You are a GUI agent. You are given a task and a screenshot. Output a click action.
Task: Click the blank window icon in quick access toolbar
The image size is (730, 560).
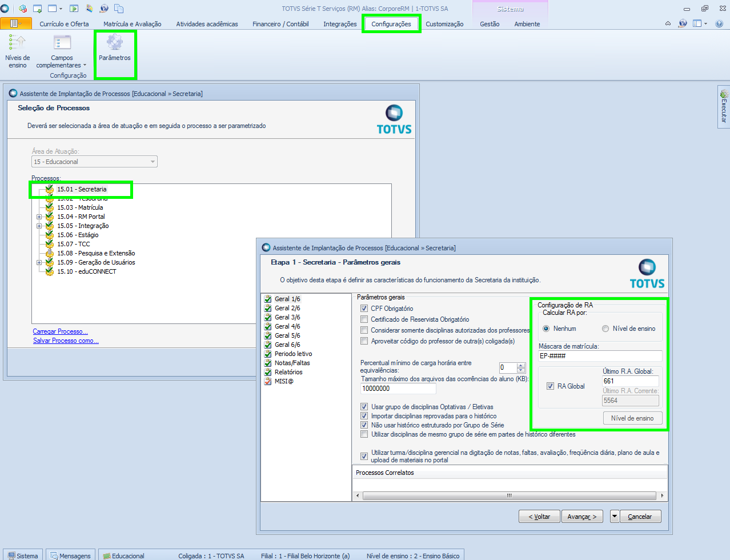point(53,9)
